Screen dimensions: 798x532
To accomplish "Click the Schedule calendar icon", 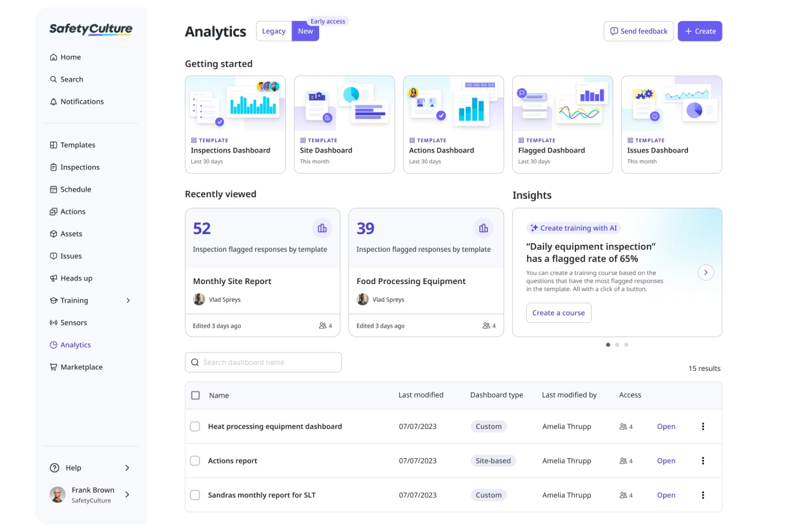I will (53, 189).
